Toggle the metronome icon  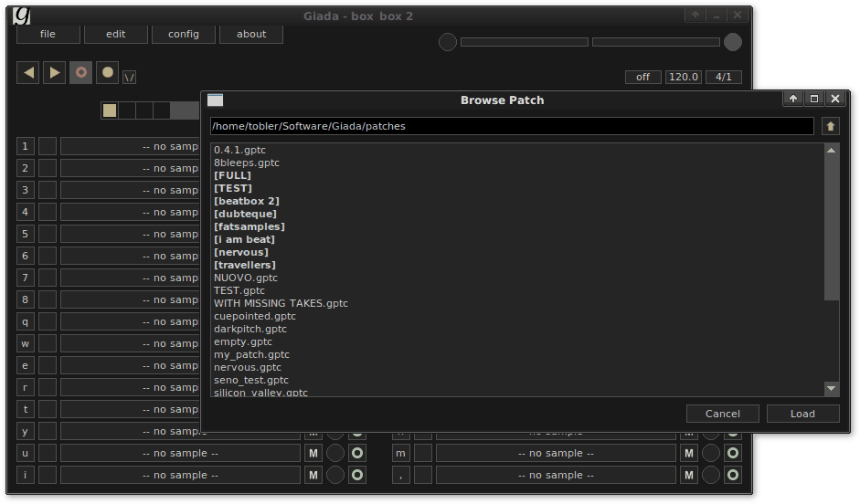click(x=129, y=78)
